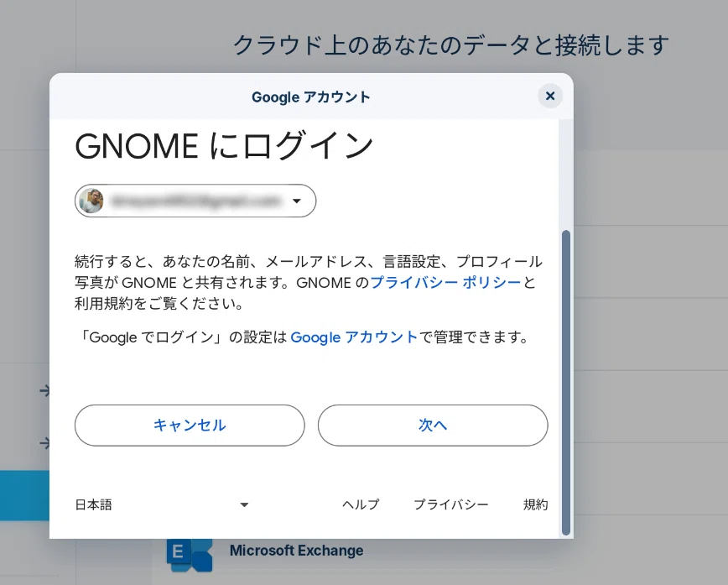
Task: Click the account profile picture avatar
Action: coord(91,201)
